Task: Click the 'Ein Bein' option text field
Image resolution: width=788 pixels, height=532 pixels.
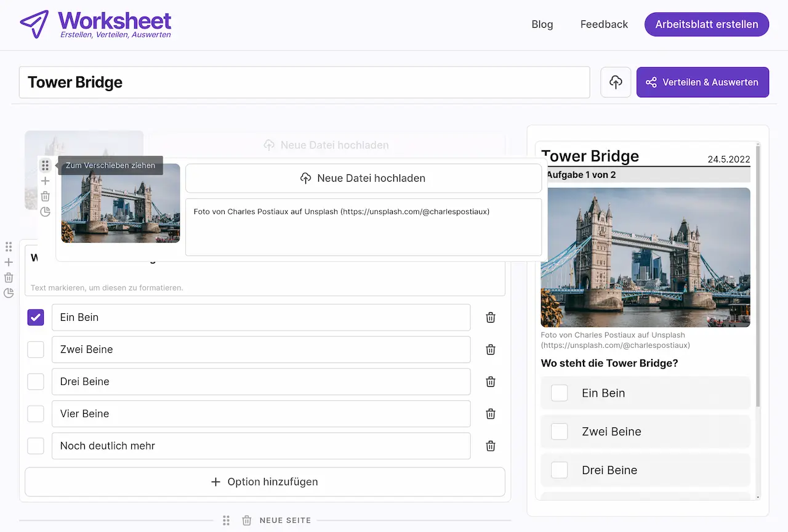Action: pos(261,318)
